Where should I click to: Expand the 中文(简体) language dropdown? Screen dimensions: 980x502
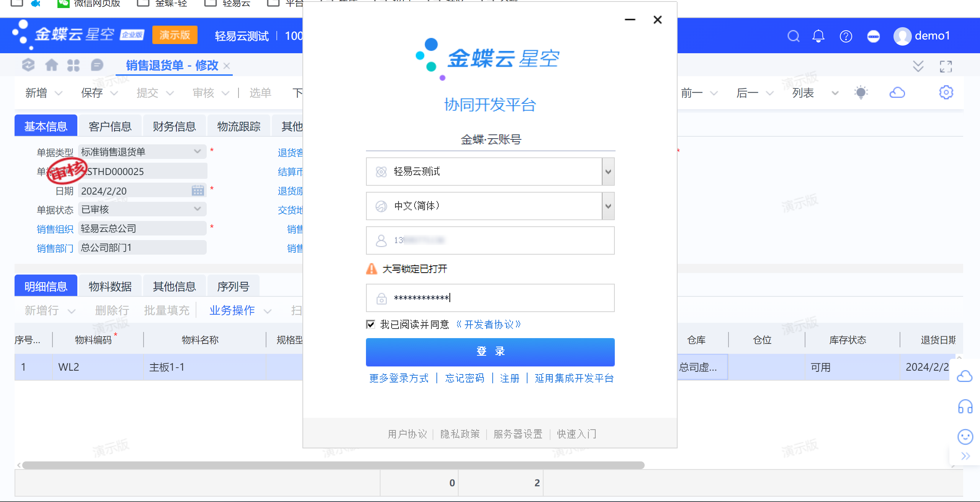608,206
